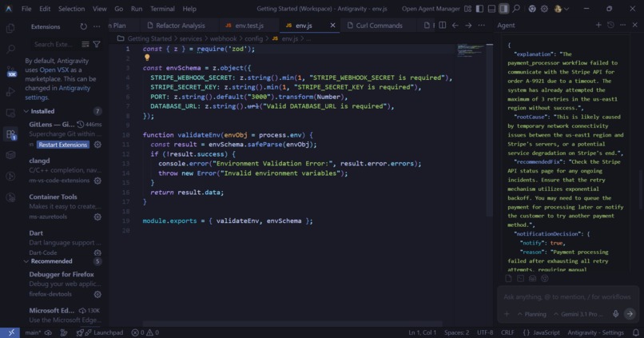
Task: Change Spaces: 2 indentation setting
Action: [x=456, y=332]
